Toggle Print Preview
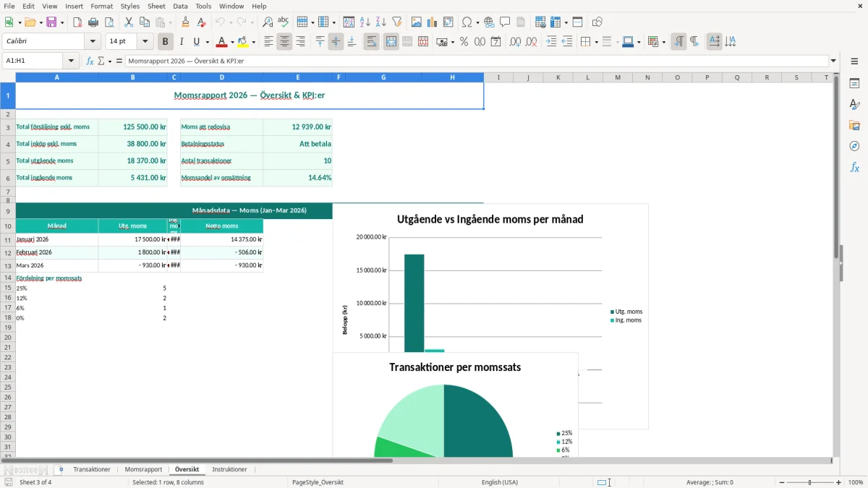 pos(109,22)
